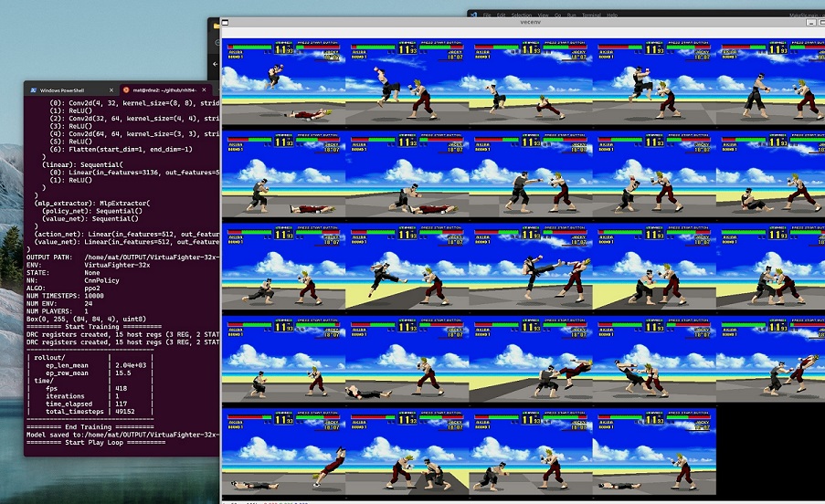
Task: Click the 'Start Play Loop' line
Action: (96, 443)
